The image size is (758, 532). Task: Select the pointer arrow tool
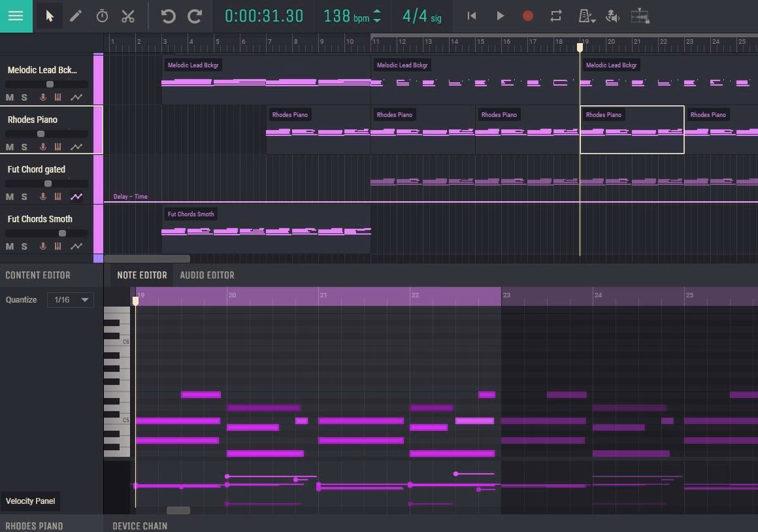[x=49, y=16]
